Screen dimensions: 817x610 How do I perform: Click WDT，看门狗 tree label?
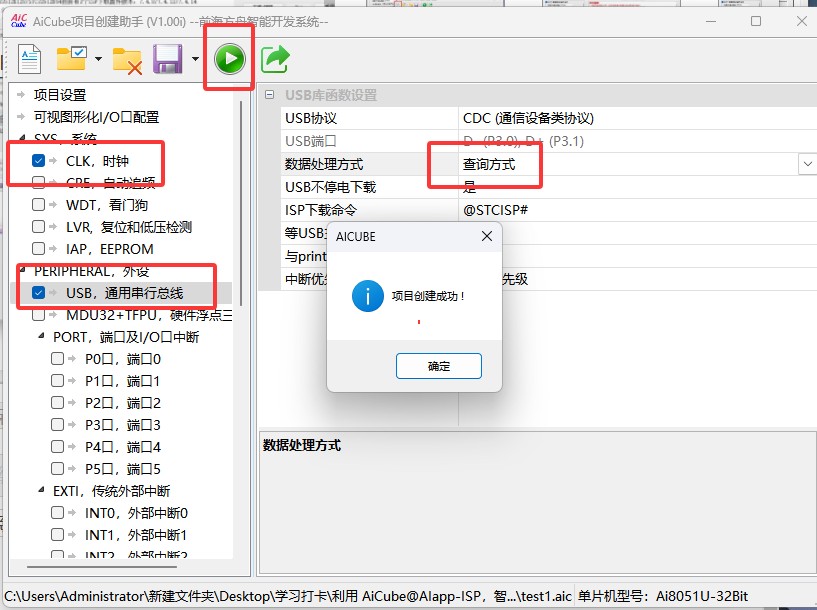(x=107, y=205)
